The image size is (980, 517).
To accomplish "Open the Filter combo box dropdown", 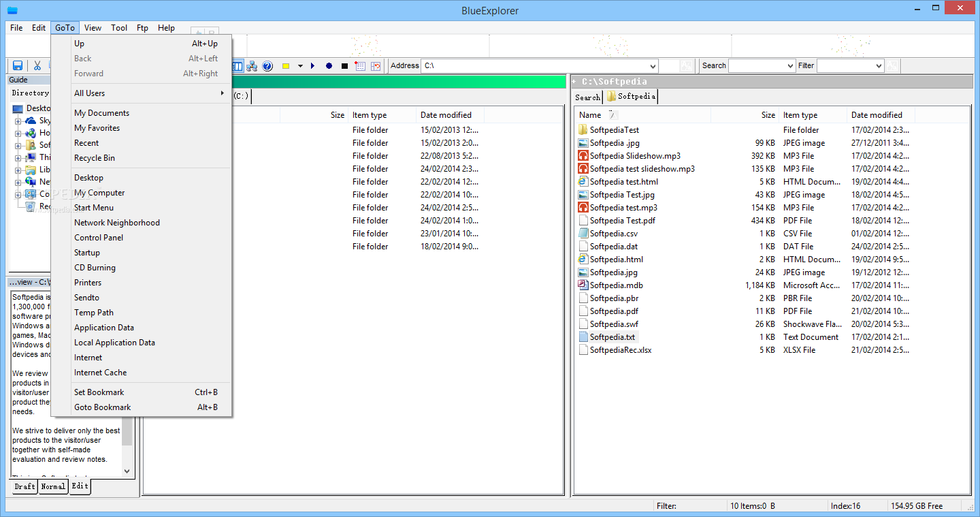I will (x=879, y=66).
